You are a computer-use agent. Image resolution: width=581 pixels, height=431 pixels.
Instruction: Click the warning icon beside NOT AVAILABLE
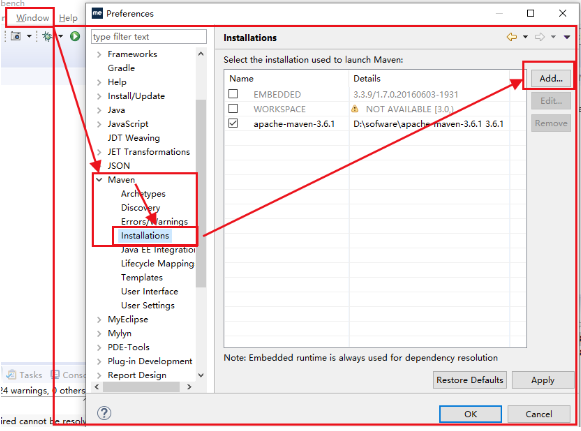(x=355, y=109)
